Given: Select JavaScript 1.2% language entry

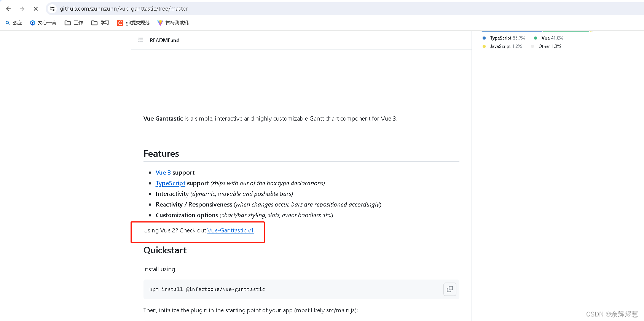Looking at the screenshot, I should [x=502, y=46].
